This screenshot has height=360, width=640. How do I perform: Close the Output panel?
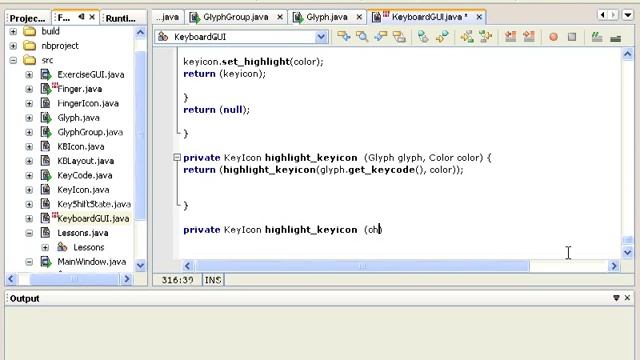pyautogui.click(x=627, y=298)
